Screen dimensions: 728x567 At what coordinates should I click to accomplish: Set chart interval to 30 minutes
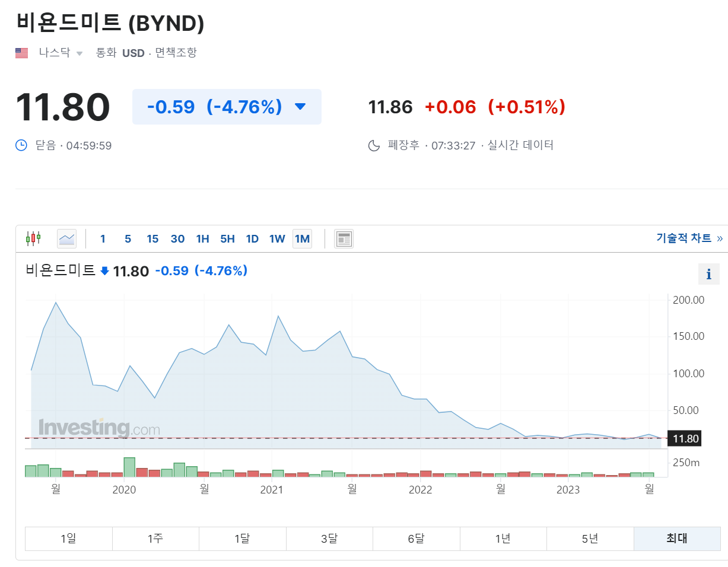pyautogui.click(x=177, y=239)
